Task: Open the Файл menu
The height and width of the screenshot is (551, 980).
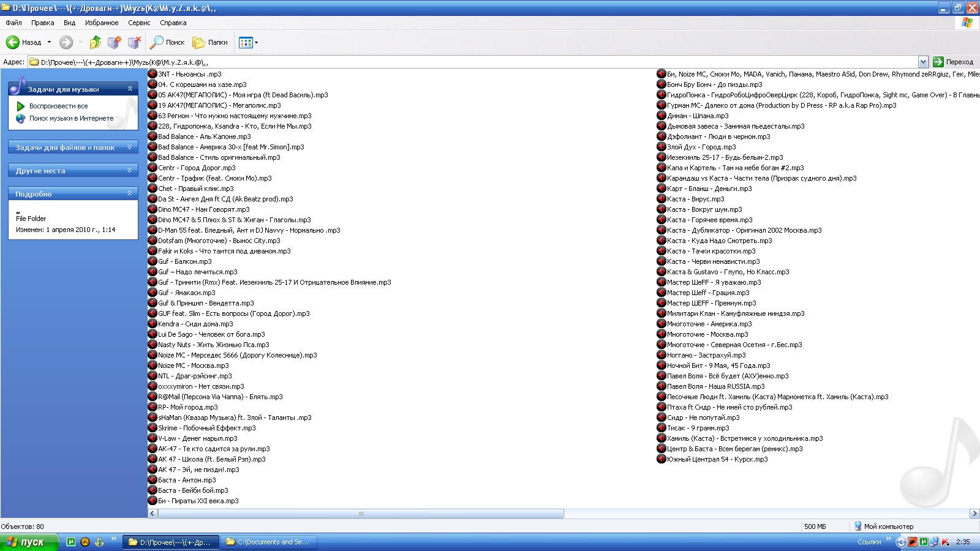Action: click(13, 23)
